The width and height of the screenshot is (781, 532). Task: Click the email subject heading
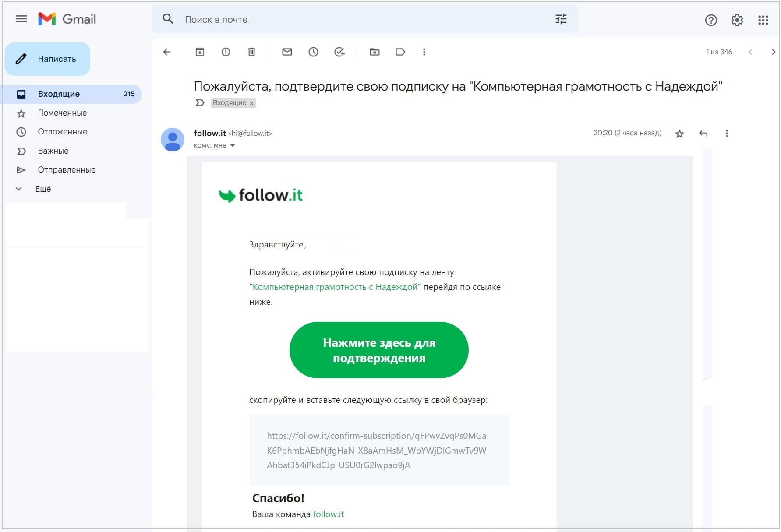click(x=458, y=86)
